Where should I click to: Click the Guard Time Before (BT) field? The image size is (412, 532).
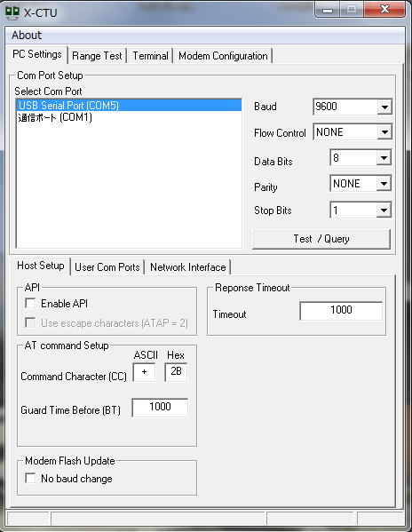[x=160, y=407]
